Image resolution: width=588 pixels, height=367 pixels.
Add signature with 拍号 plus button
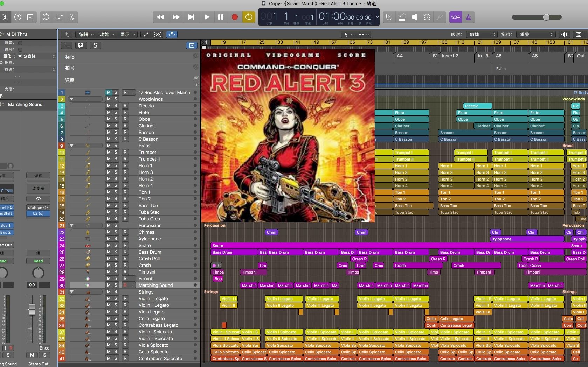196,67
